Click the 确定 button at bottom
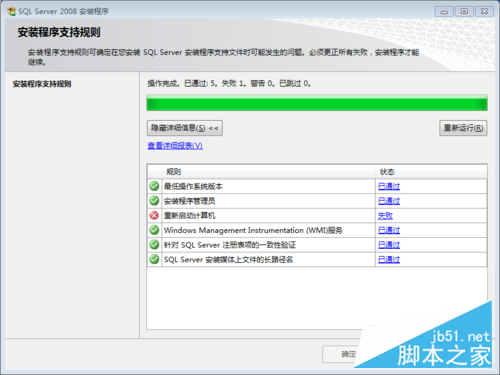 [x=347, y=354]
